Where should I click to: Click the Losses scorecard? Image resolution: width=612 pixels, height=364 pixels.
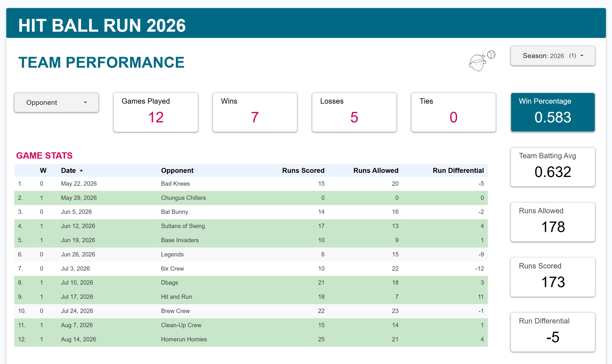pyautogui.click(x=354, y=112)
